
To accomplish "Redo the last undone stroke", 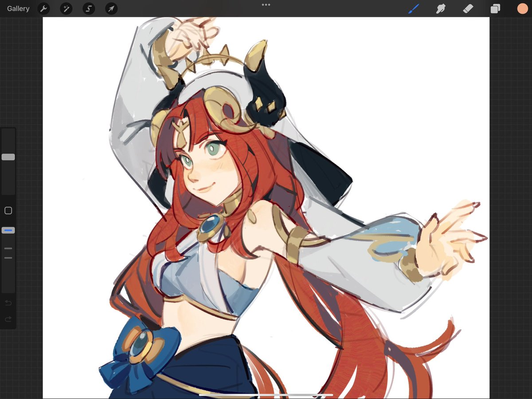I will (8, 319).
